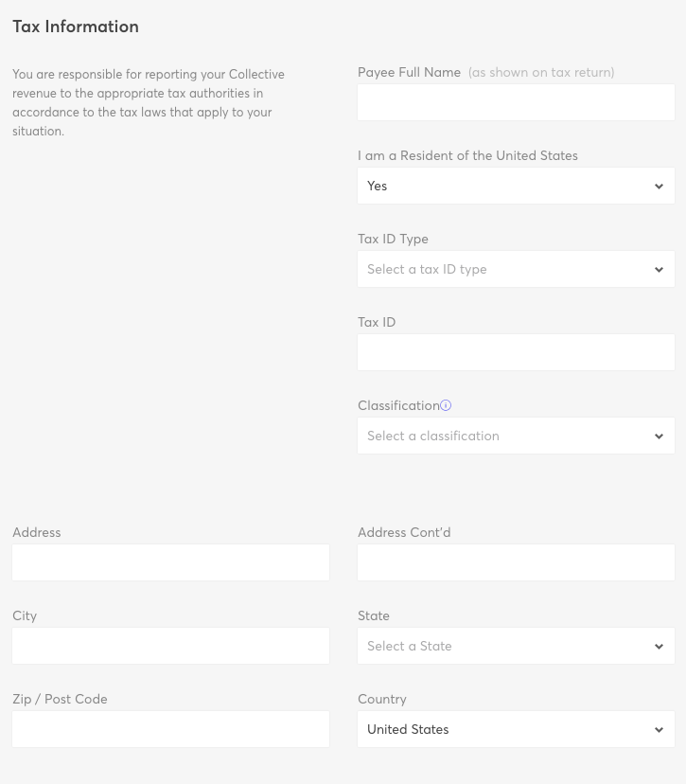Screen dimensions: 686x784
Task: Open the 'Select a tax ID type' dropdown
Action: click(x=501, y=270)
